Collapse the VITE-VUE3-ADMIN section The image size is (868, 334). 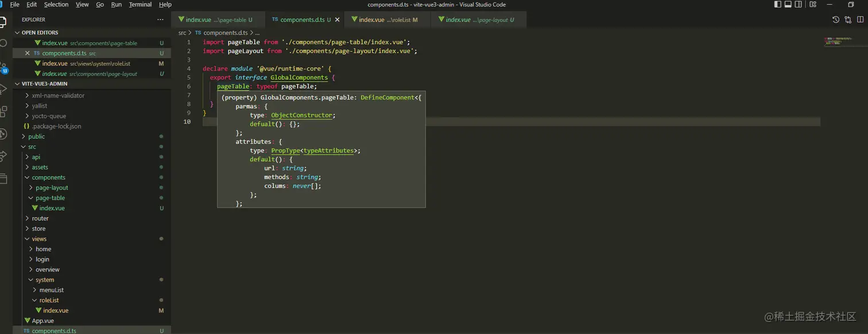tap(92, 84)
